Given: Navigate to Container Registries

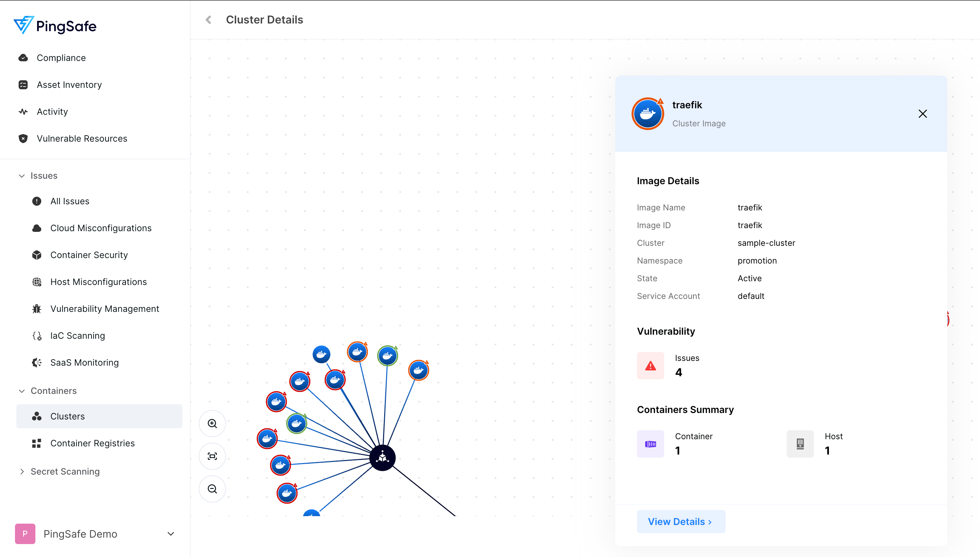Looking at the screenshot, I should (x=92, y=443).
